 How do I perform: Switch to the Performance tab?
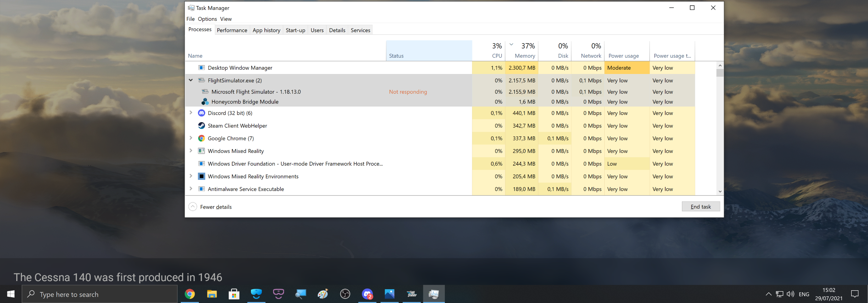232,30
